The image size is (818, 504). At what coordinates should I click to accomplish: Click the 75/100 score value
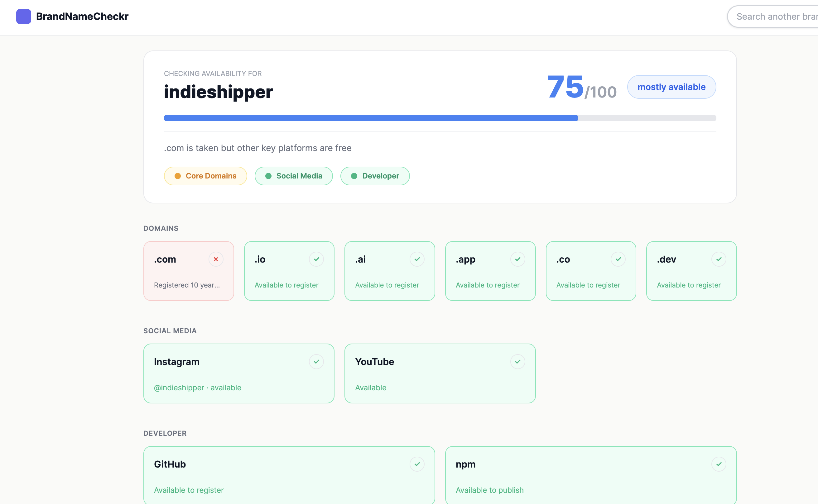(x=582, y=87)
